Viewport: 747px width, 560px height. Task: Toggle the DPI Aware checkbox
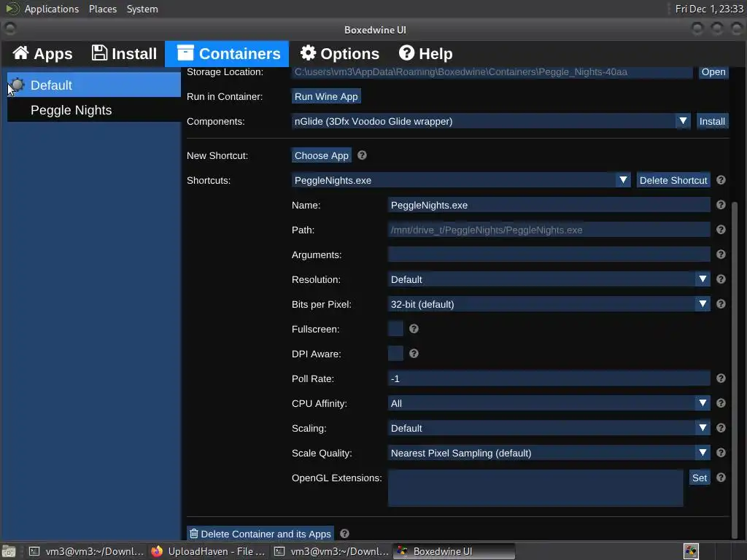coord(395,354)
